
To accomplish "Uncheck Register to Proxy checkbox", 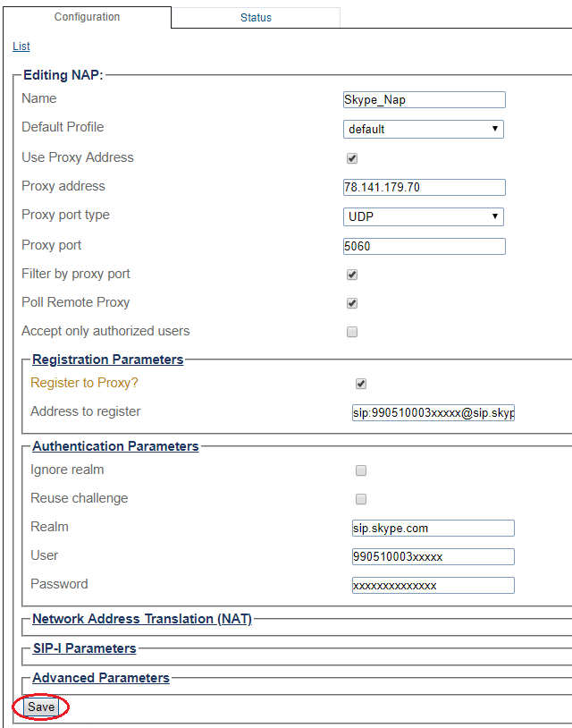I will (361, 384).
